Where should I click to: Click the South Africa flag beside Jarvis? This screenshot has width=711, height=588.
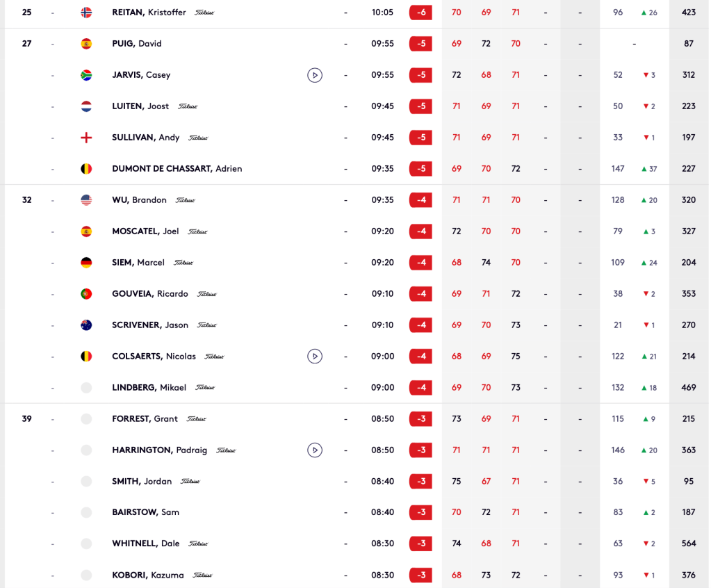[86, 75]
